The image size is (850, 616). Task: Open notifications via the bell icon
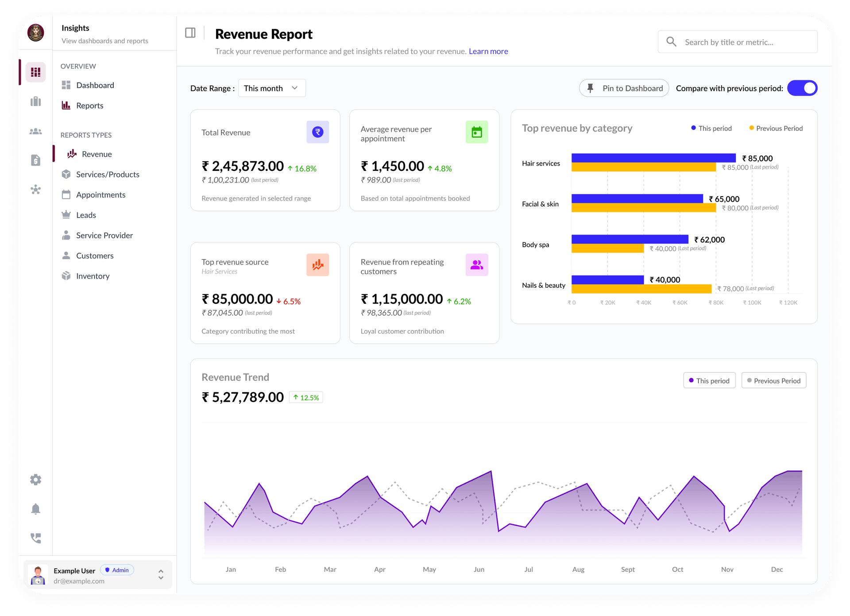pos(35,509)
